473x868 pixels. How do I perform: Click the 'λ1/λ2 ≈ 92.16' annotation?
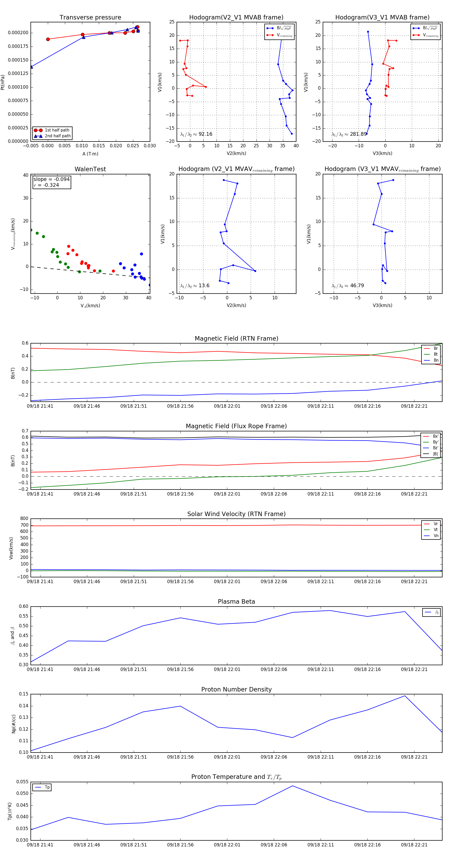196,134
